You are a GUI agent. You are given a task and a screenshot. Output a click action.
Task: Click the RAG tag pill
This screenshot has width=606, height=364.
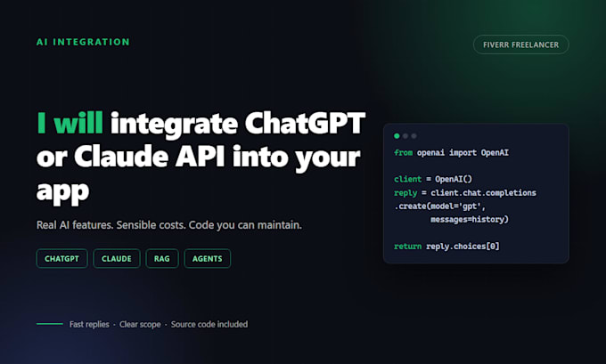click(x=162, y=259)
